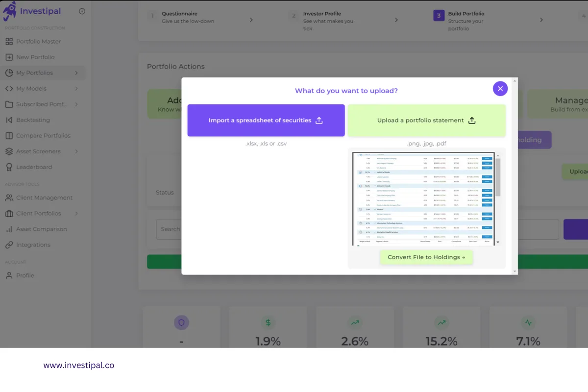Image resolution: width=588 pixels, height=392 pixels.
Task: Expand the My Models submenu chevron
Action: coord(76,89)
